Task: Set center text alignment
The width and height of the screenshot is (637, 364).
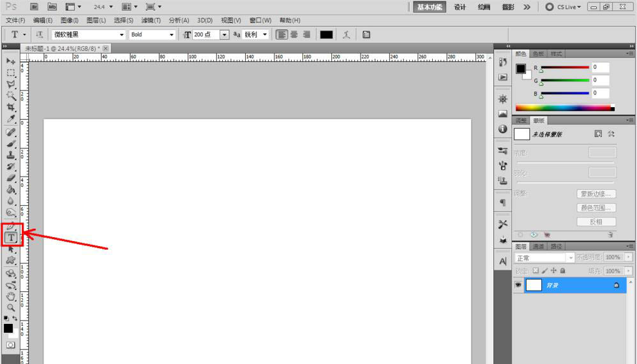Action: pos(294,34)
